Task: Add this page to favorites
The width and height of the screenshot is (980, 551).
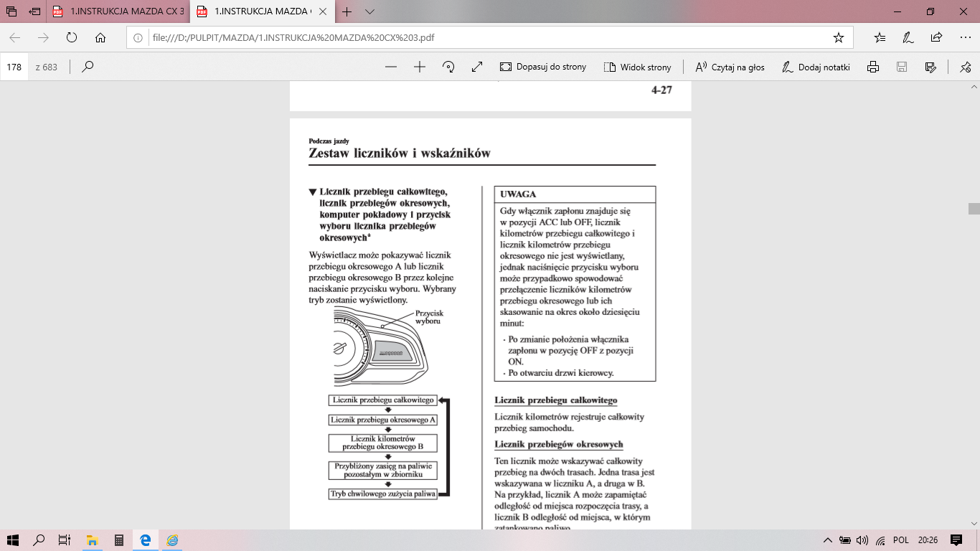Action: [838, 37]
